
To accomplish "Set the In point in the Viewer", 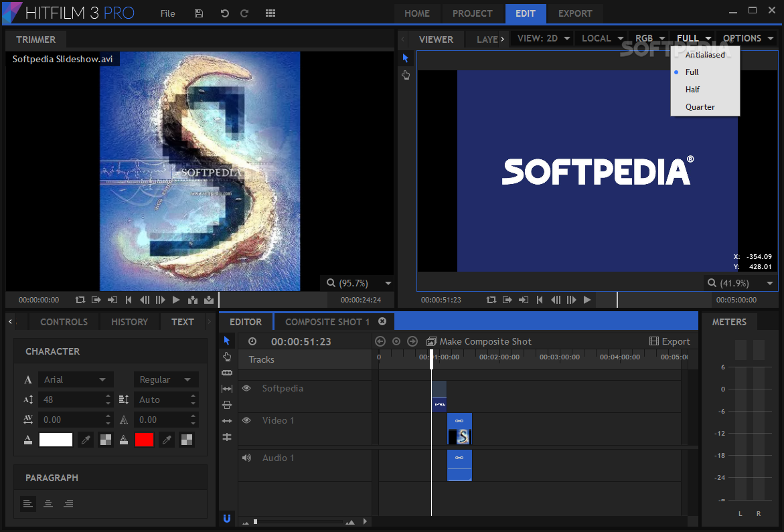I will (507, 300).
